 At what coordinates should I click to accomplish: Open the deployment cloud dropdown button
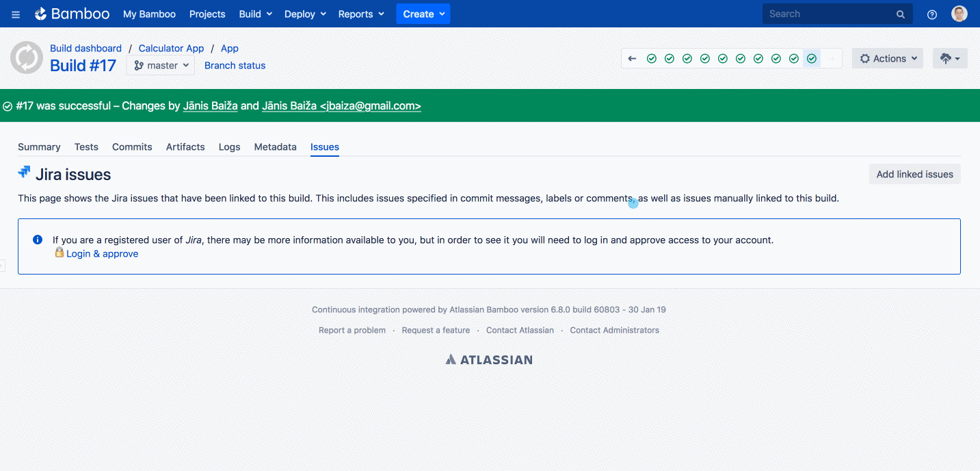coord(950,59)
